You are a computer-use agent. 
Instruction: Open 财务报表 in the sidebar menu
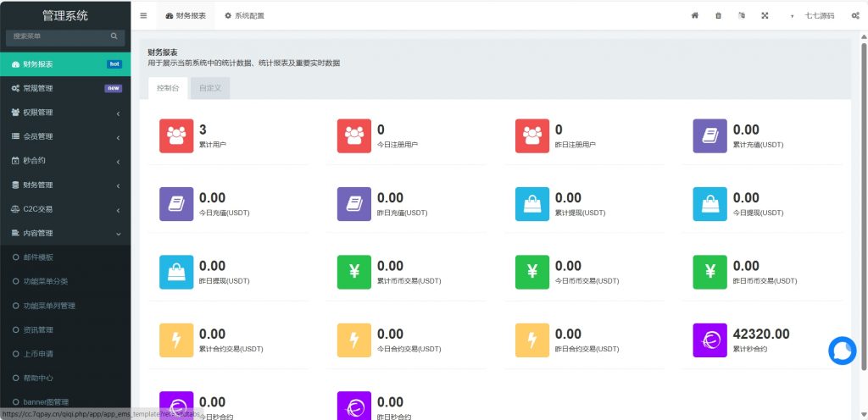(x=65, y=64)
